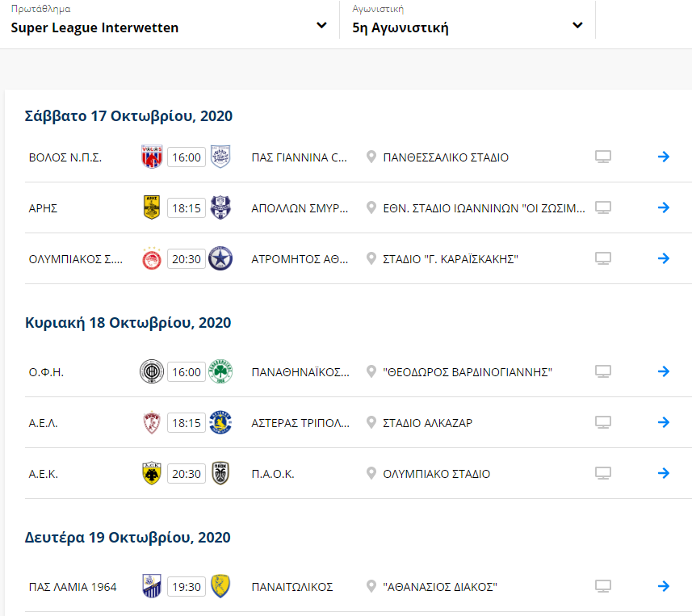Viewport: 692px width, 616px height.
Task: Click the Α.Ε.Κ. yellow eagle crest
Action: (x=151, y=473)
